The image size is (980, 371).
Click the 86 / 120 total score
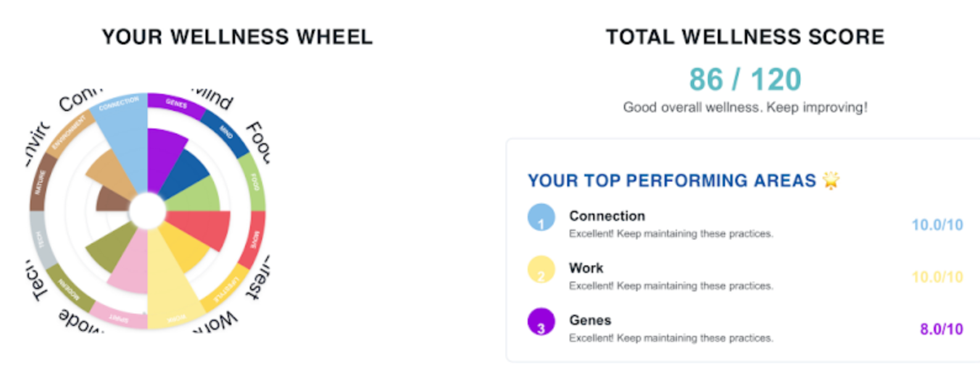click(x=745, y=80)
